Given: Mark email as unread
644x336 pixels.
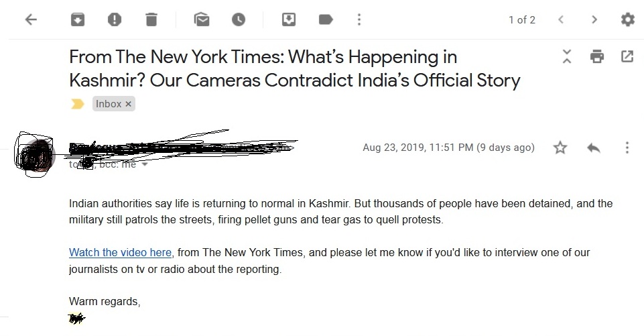Looking at the screenshot, I should tap(202, 19).
